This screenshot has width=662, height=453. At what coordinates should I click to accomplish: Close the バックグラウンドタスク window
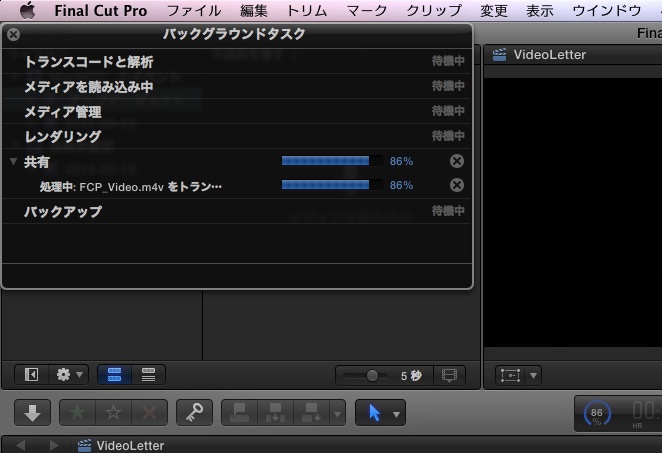[14, 34]
